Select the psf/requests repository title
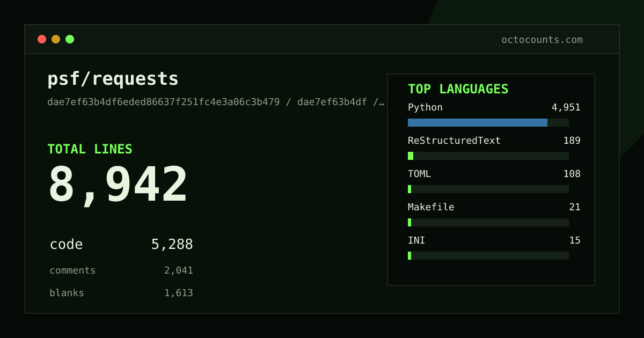Screen dimensions: 644x338 (113, 79)
